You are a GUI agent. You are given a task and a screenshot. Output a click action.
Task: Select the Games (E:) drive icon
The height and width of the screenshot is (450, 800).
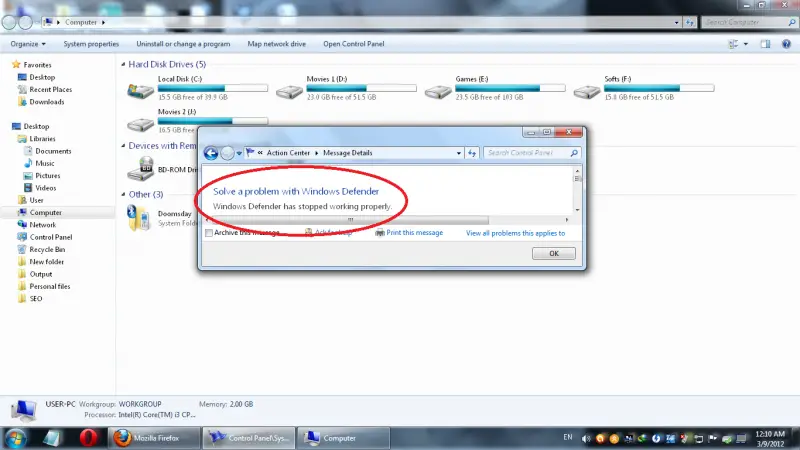coord(438,92)
